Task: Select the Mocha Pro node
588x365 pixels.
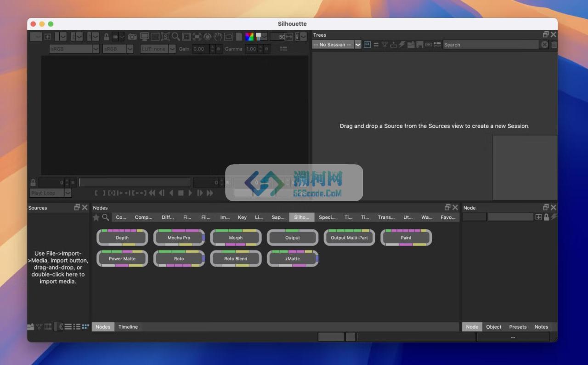Action: coord(179,238)
